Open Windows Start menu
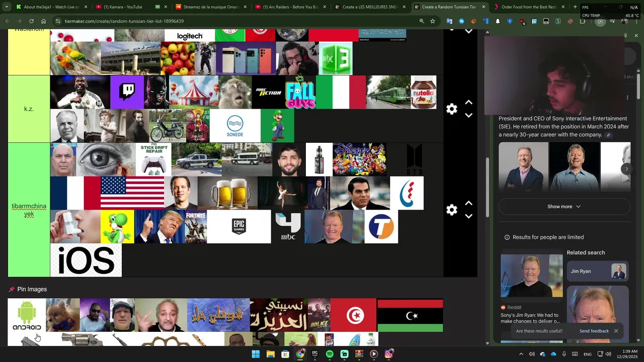Viewport: 644px width, 362px height. 256,354
